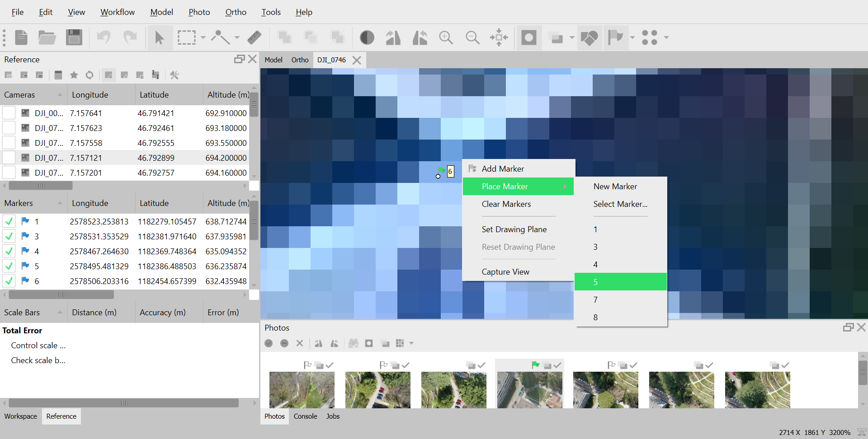This screenshot has height=439, width=868.
Task: Click horizontal scrollbar under Cameras table
Action: coord(41,186)
